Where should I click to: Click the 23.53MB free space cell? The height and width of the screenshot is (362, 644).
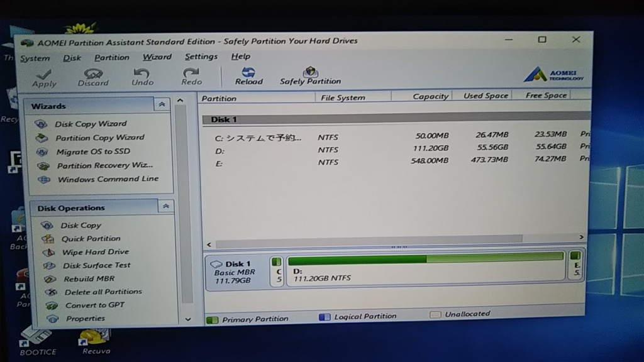coord(550,134)
